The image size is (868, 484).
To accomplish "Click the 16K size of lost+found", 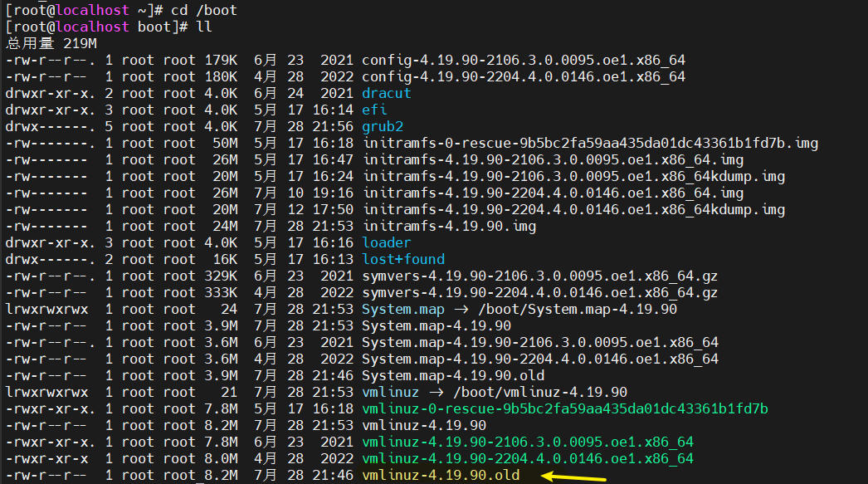I will click(225, 259).
